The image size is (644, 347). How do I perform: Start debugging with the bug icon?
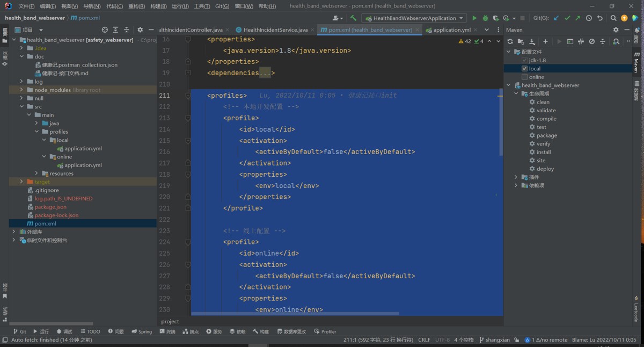click(x=485, y=18)
